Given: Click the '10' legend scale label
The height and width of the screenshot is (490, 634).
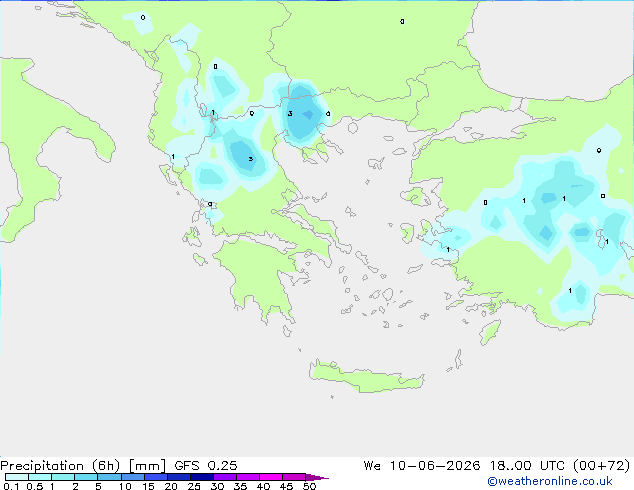Looking at the screenshot, I should (x=125, y=486).
